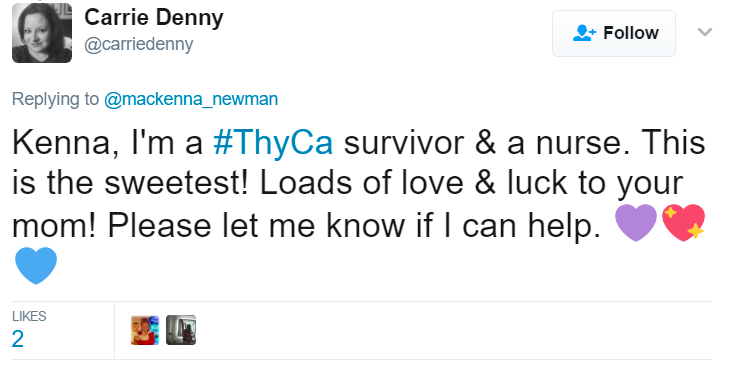Click the purple heart emoji

[635, 223]
